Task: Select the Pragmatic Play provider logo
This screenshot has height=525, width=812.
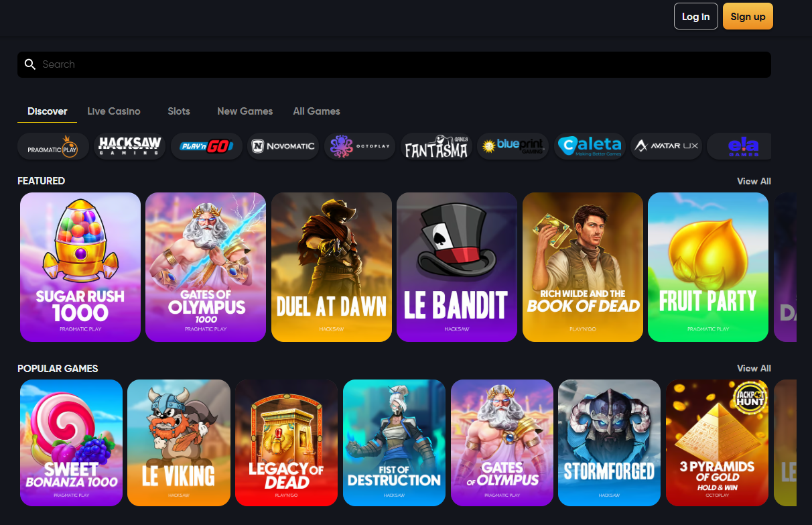Action: tap(53, 146)
